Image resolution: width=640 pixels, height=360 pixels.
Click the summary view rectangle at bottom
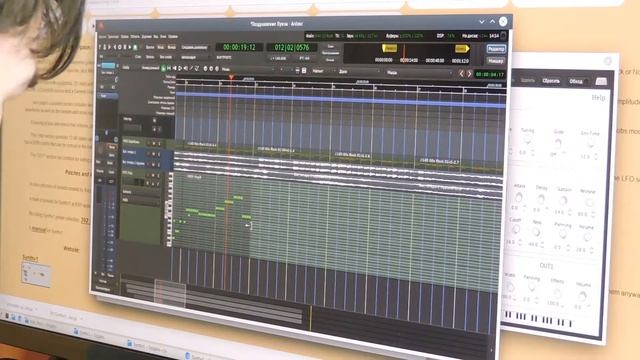point(170,293)
